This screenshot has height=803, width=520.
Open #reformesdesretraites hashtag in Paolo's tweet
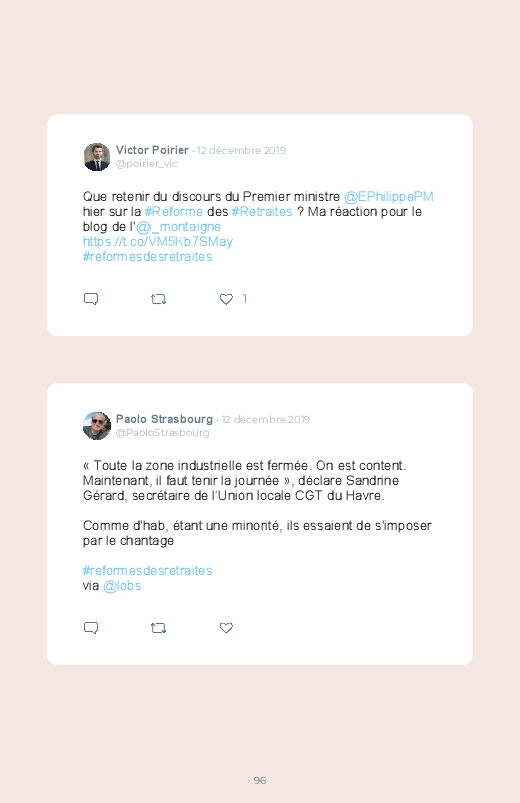[x=148, y=570]
